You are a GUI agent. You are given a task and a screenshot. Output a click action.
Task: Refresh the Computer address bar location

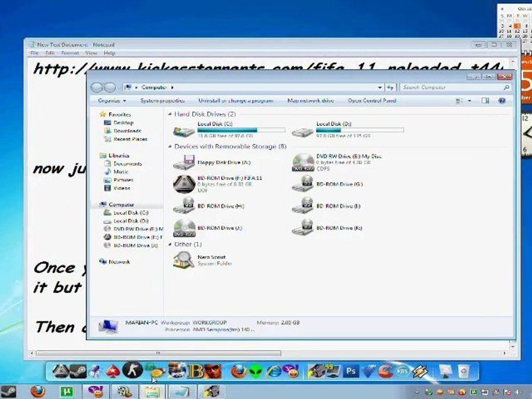[x=390, y=88]
